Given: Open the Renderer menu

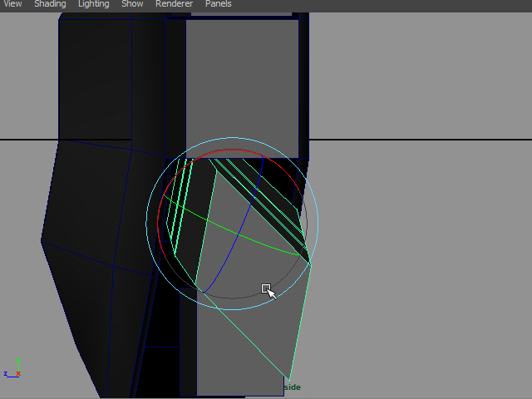Looking at the screenshot, I should pos(174,4).
